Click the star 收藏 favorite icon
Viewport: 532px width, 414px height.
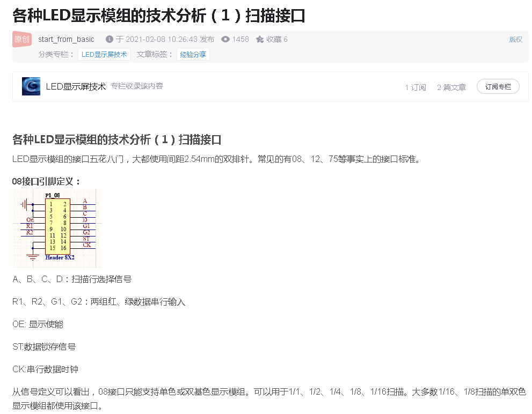coord(260,39)
